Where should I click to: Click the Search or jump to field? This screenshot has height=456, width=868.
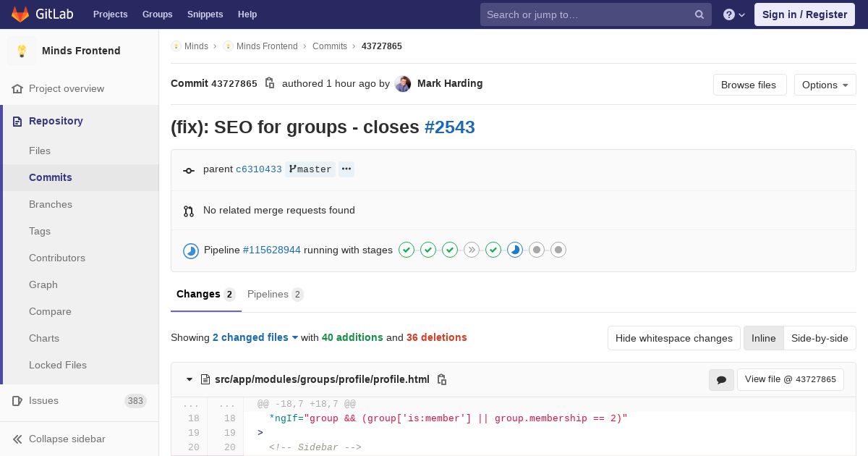point(596,14)
